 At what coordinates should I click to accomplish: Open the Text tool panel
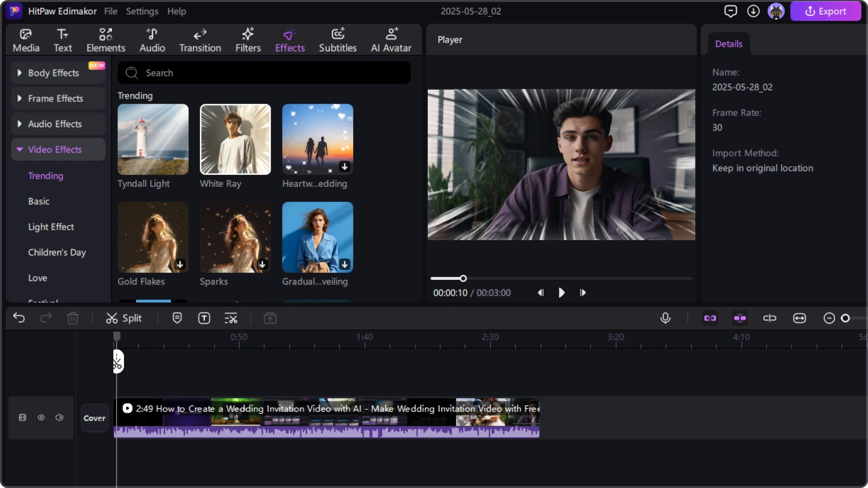tap(62, 40)
